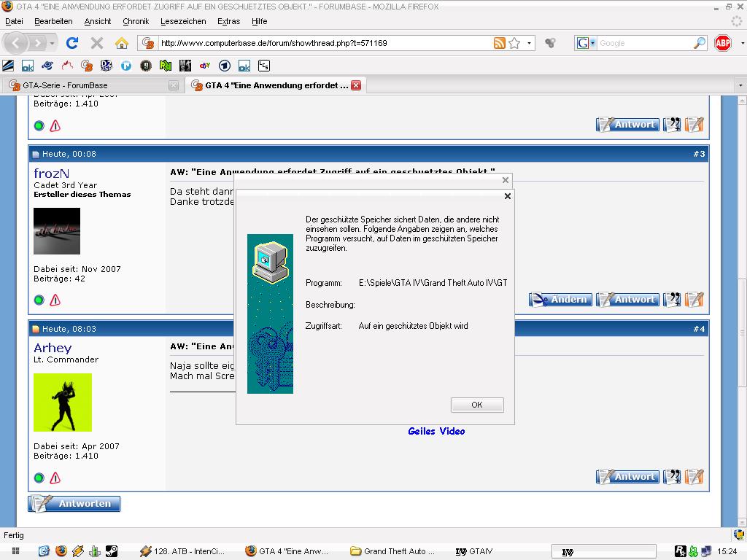Close the protected storage dialog with its X
This screenshot has height=560, width=747.
[508, 196]
